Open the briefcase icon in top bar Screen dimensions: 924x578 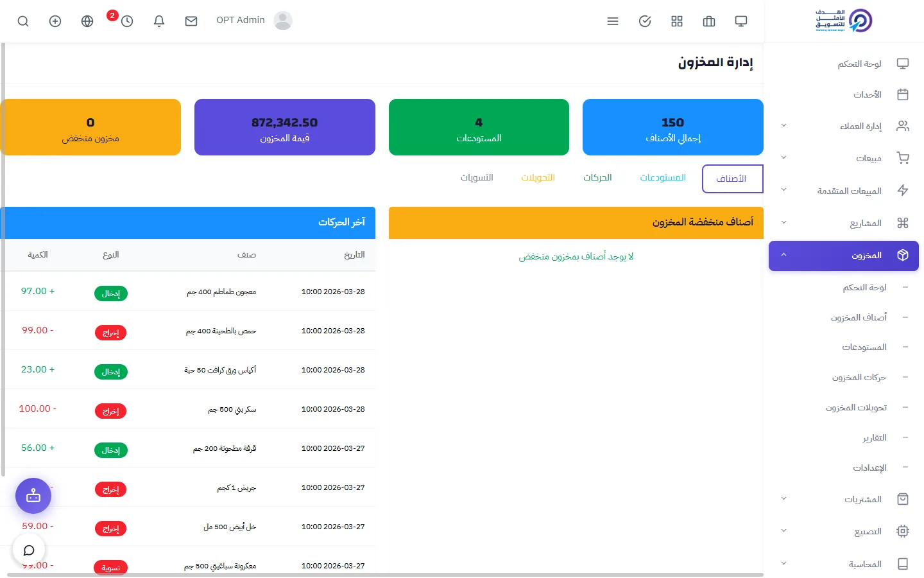709,21
